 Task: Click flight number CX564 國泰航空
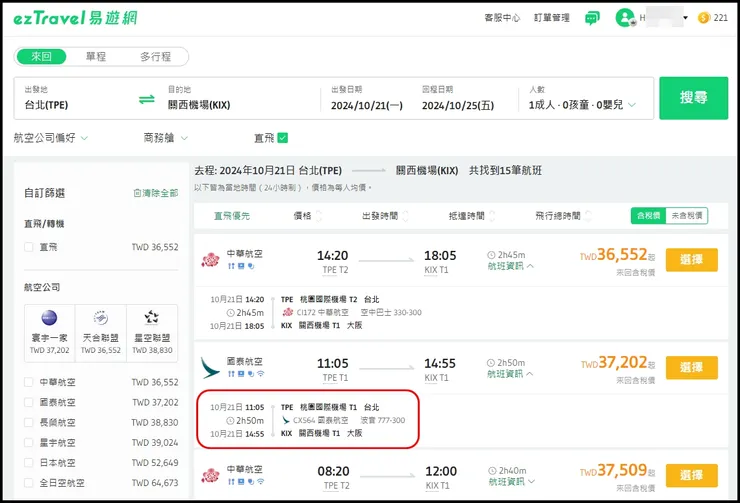(x=321, y=420)
